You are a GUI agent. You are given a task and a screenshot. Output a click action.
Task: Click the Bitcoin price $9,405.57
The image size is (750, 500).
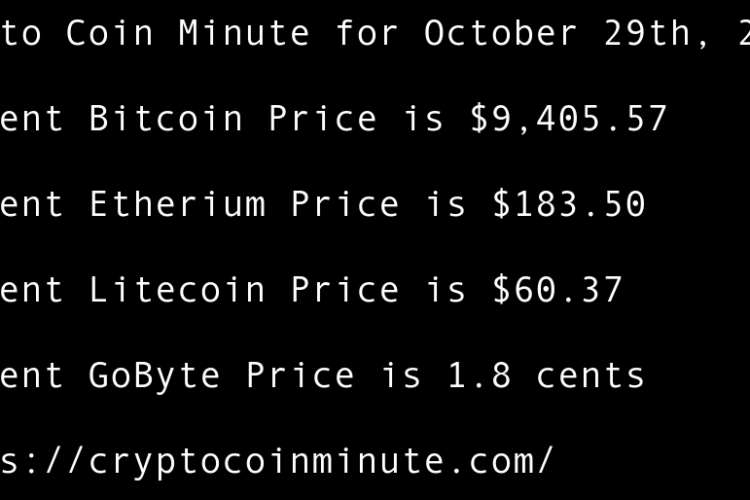568,119
